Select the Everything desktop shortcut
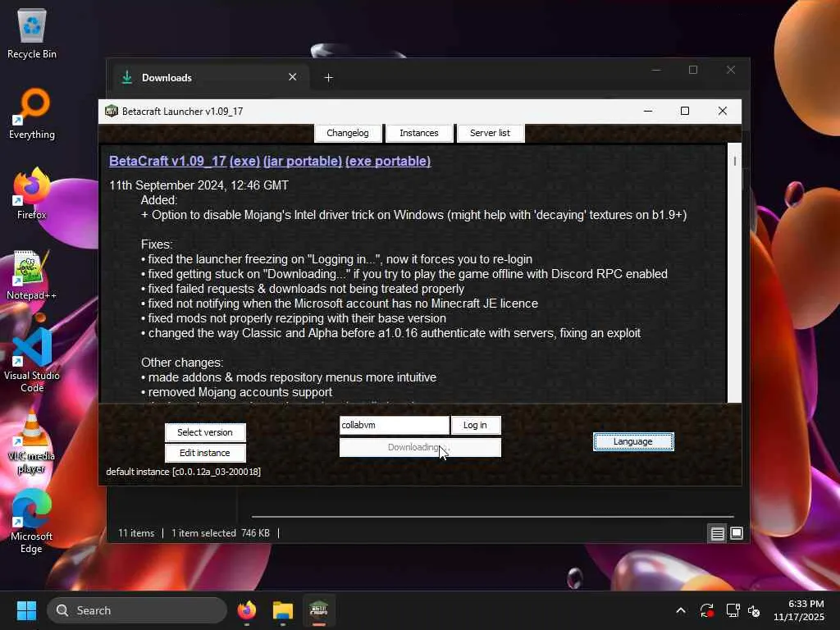Image resolution: width=840 pixels, height=630 pixels. (32, 115)
